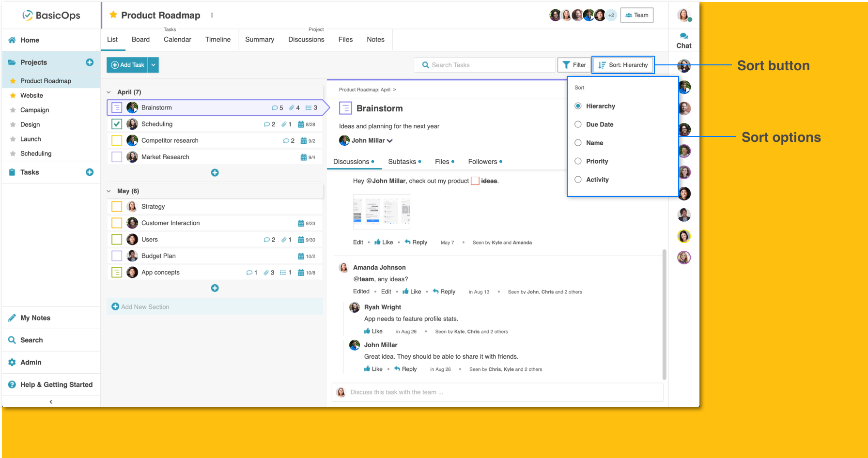
Task: Open the Filter dropdown
Action: tap(574, 65)
